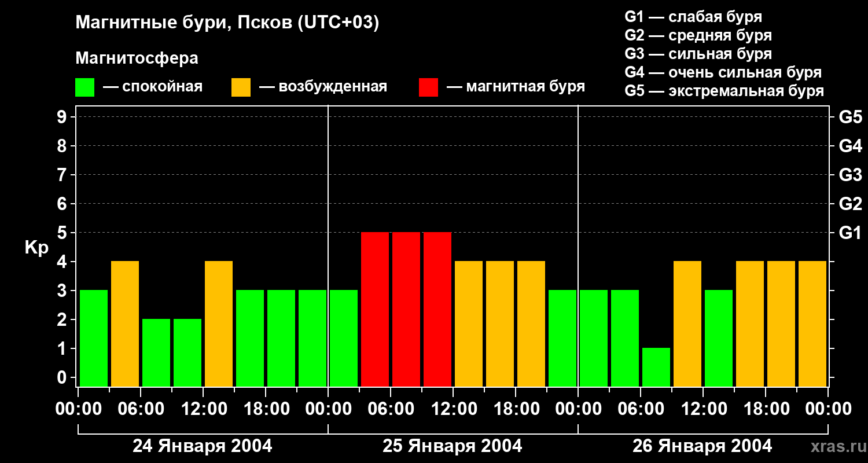The image size is (868, 463).
Task: Click the 26 January 12:00–15:00 green bar
Action: [719, 338]
